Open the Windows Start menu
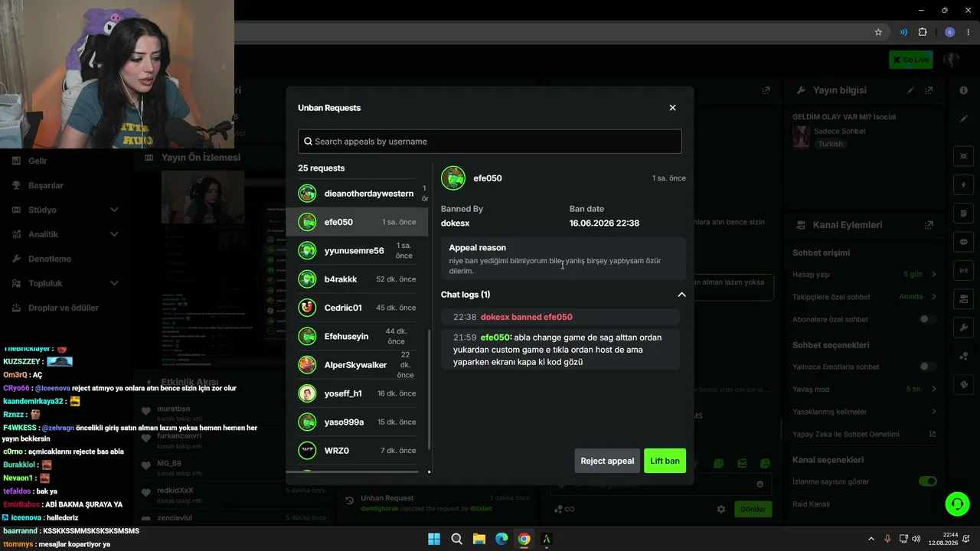Screen dimensions: 980x551 click(x=434, y=539)
